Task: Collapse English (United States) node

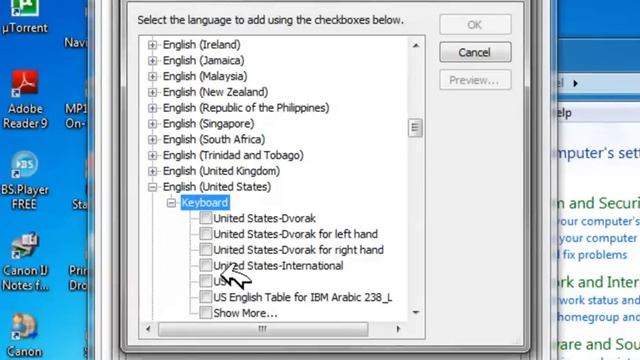Action: pos(152,187)
